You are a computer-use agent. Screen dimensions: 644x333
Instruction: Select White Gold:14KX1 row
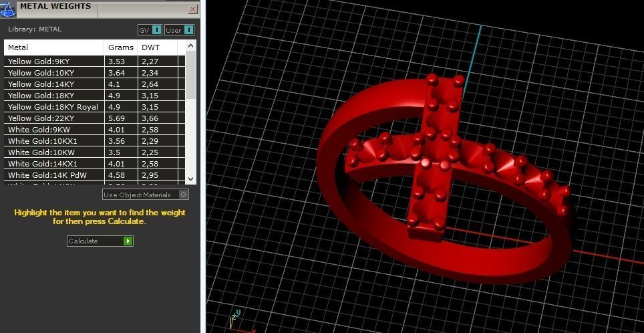click(94, 164)
